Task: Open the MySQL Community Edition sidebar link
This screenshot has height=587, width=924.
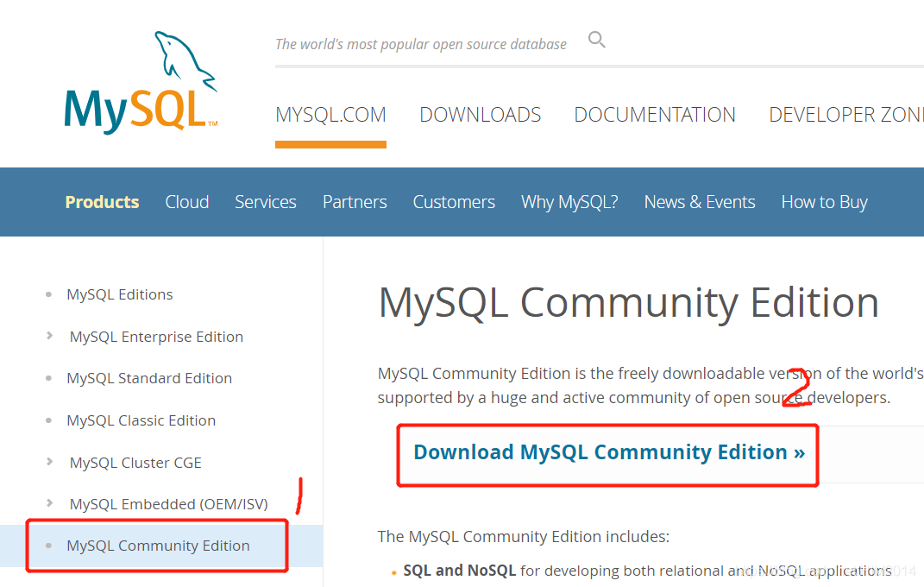Action: pos(158,546)
